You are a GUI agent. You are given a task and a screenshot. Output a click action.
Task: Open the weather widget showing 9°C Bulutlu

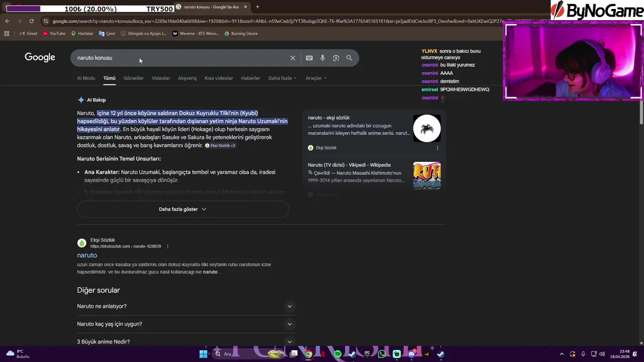(18, 354)
